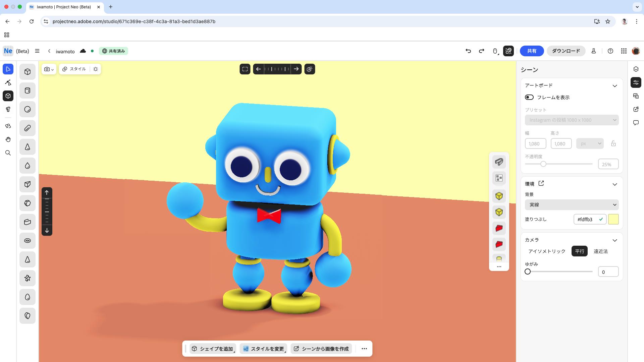Toggle フレームを表示 switch in the Artboard panel
Image resolution: width=644 pixels, height=362 pixels.
(x=529, y=97)
